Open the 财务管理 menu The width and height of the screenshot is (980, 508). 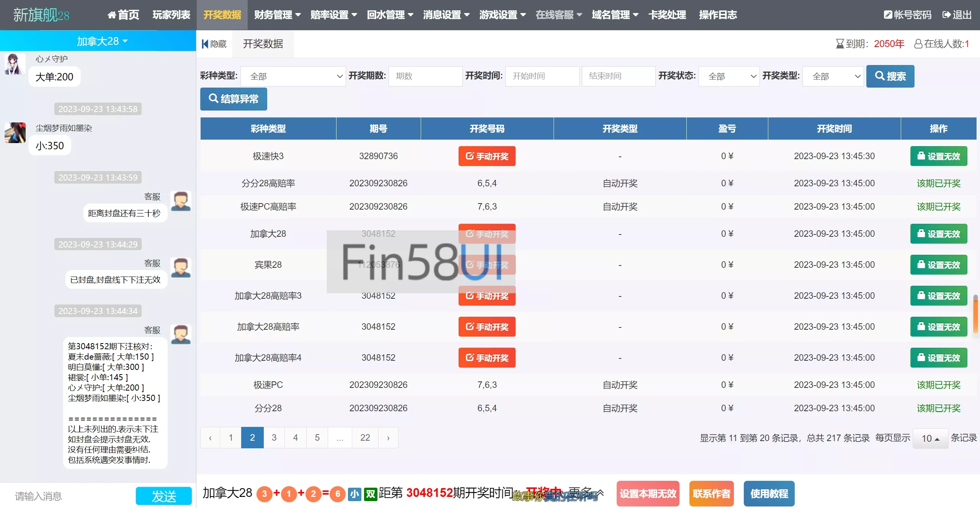[277, 15]
